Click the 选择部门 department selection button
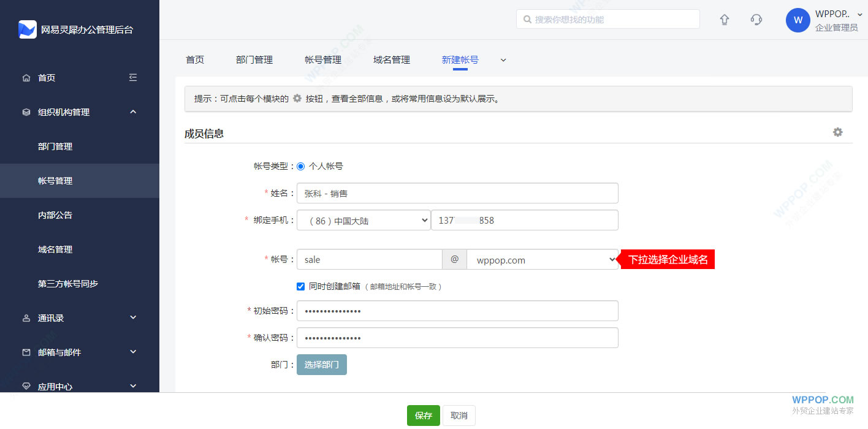 click(x=321, y=364)
